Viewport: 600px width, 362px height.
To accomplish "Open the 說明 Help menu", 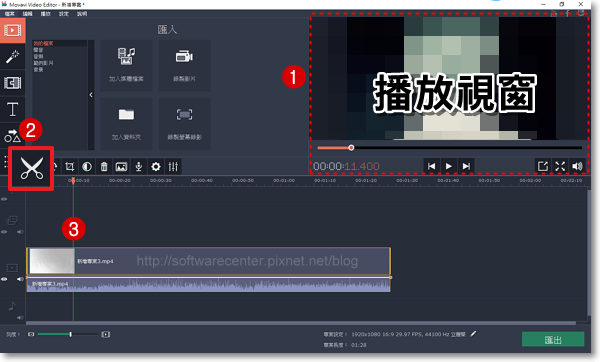I will point(82,14).
